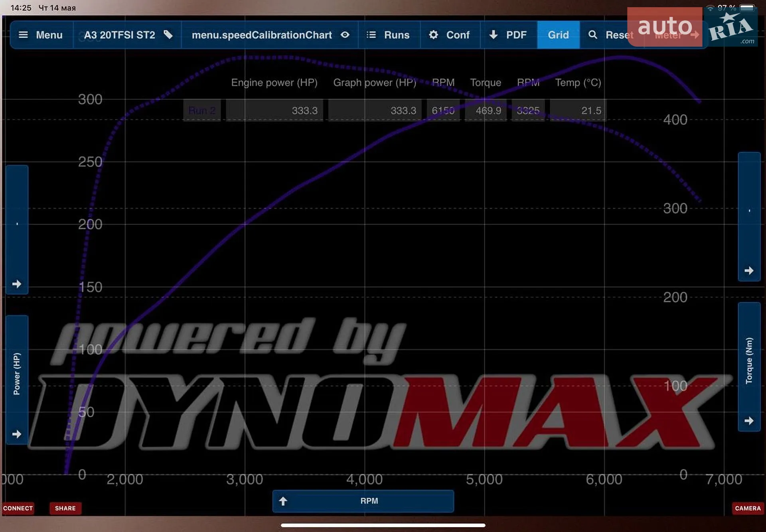
Task: Open Conf settings with the gear icon
Action: coord(450,35)
